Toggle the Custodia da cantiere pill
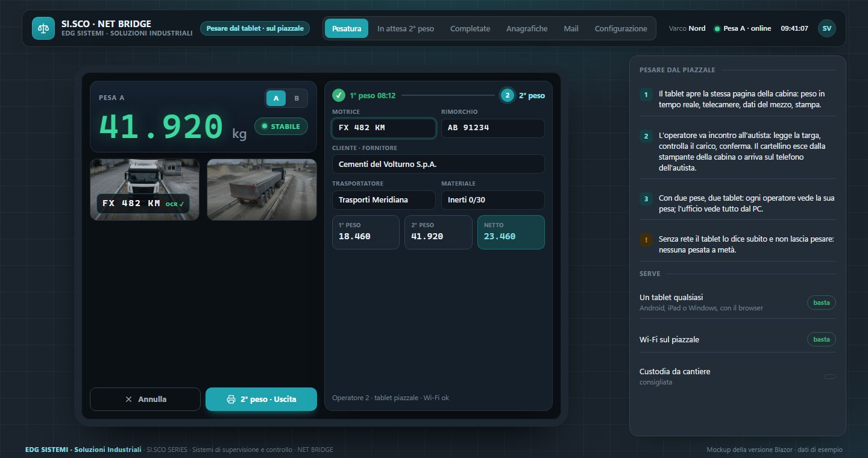868x458 pixels. tap(830, 377)
